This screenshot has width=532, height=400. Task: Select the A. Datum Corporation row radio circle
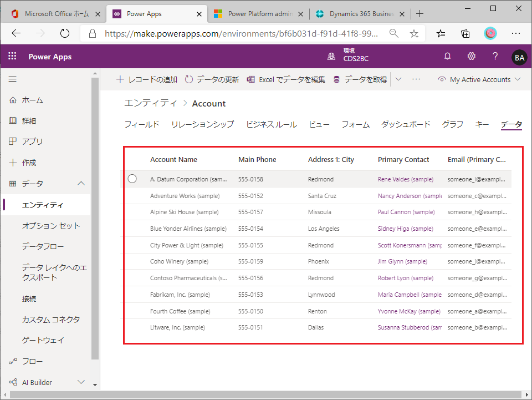click(132, 179)
